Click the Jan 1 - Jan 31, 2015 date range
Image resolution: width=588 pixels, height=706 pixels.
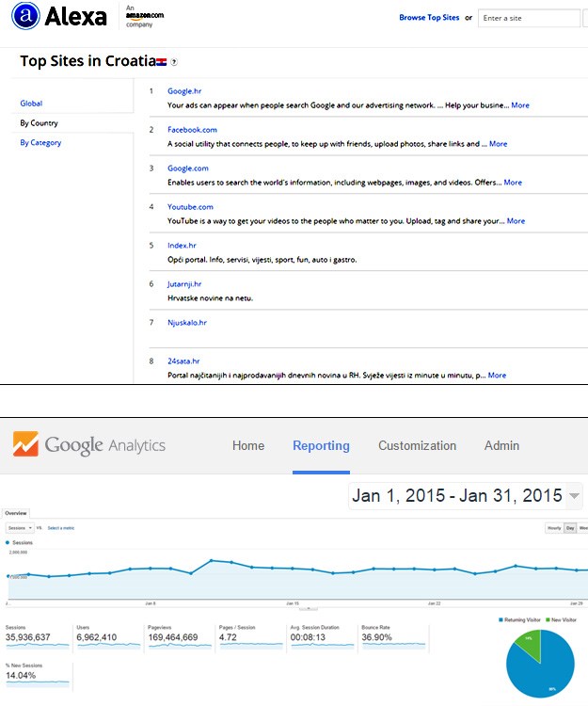[457, 496]
